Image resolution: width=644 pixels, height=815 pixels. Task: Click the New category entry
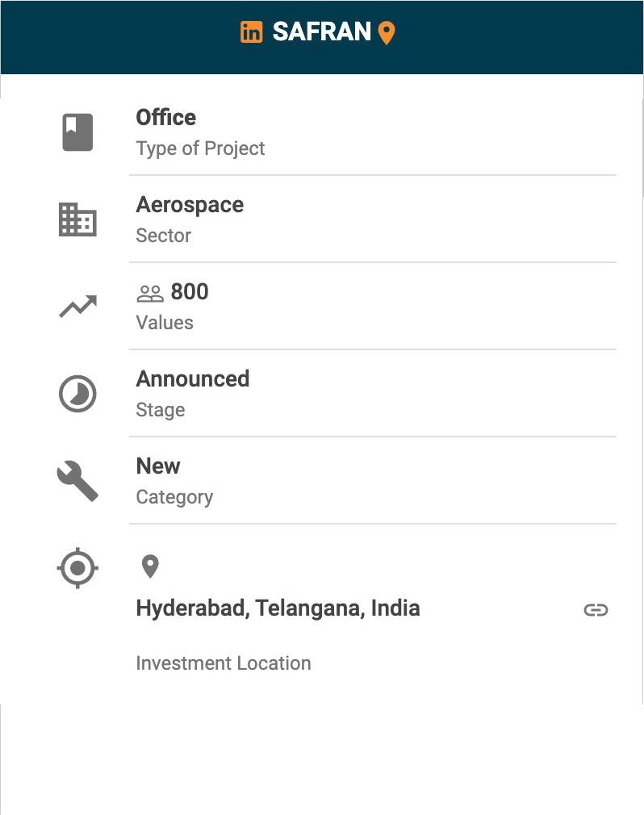pos(158,466)
